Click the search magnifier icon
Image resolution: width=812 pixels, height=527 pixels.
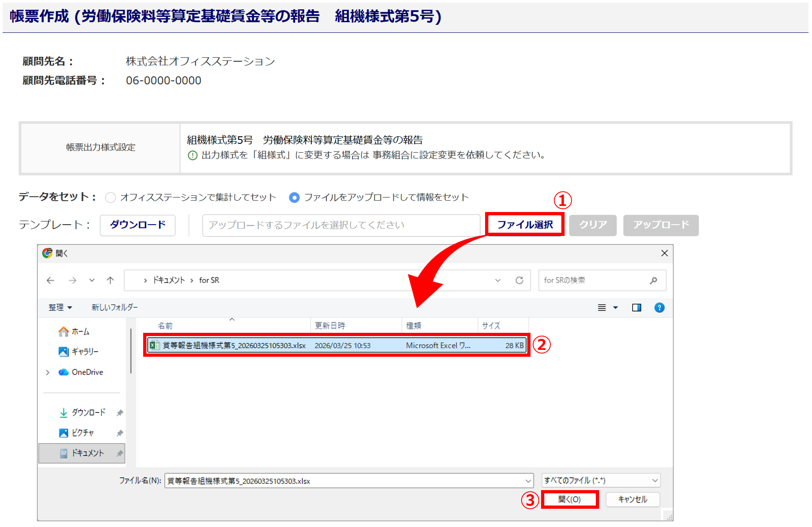[x=653, y=280]
